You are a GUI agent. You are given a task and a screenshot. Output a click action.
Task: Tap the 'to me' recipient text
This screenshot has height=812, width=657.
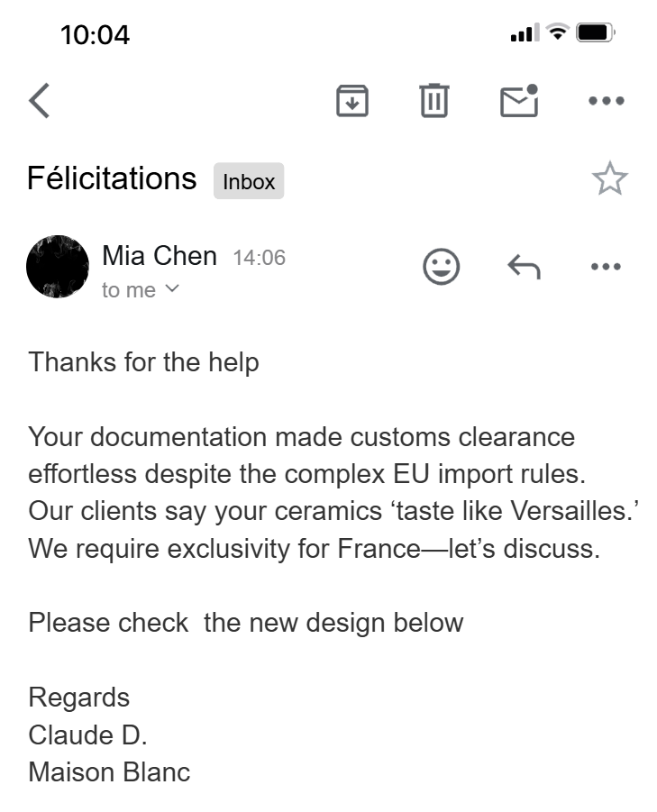coord(128,290)
